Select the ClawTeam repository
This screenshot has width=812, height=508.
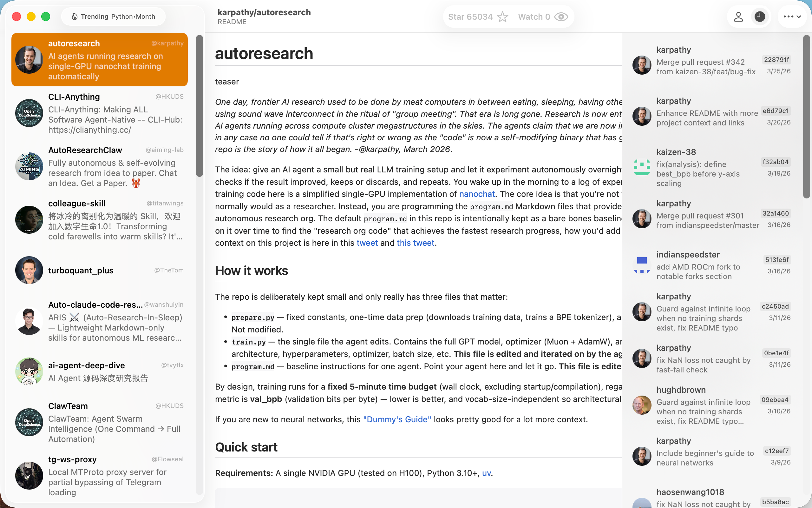[99, 422]
